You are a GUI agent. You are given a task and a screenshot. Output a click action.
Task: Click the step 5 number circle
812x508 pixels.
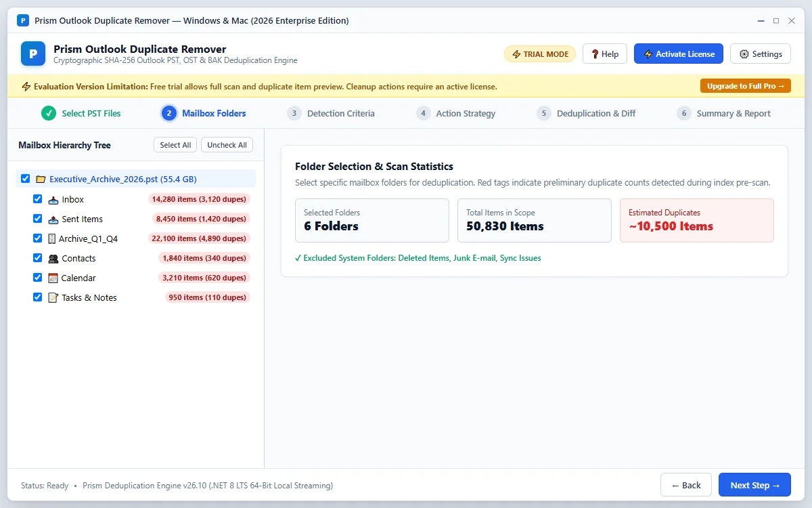tap(544, 113)
